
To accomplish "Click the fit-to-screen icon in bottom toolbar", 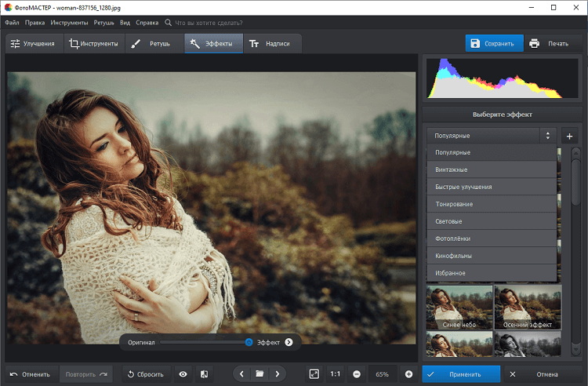I will (314, 374).
